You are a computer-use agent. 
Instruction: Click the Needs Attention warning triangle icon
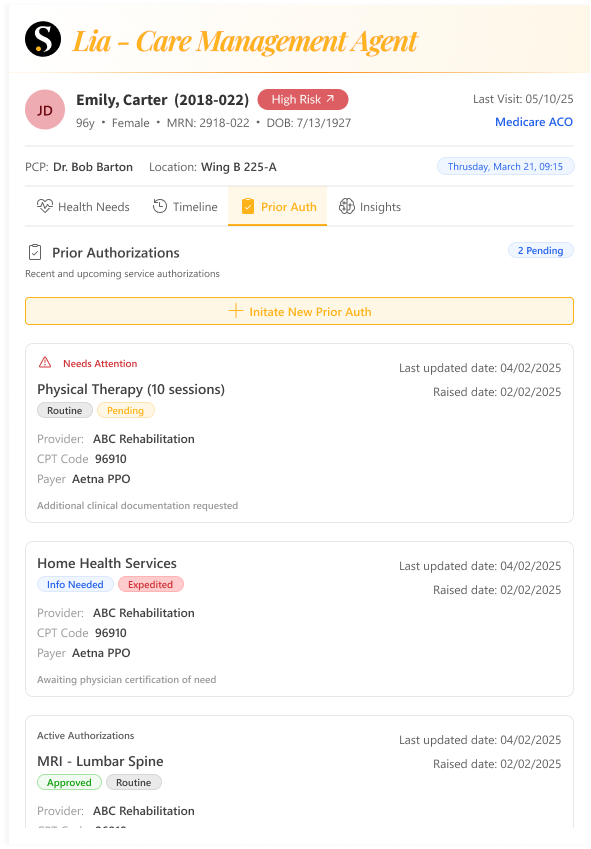point(45,363)
